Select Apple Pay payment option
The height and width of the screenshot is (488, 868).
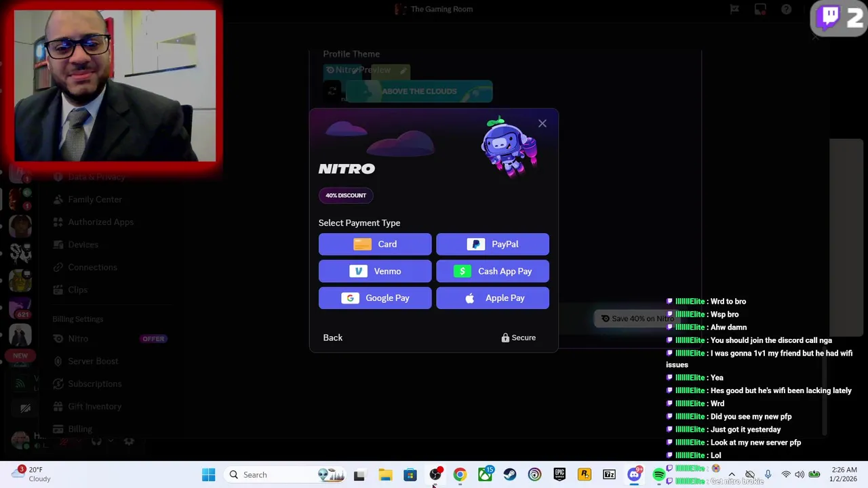pos(492,298)
